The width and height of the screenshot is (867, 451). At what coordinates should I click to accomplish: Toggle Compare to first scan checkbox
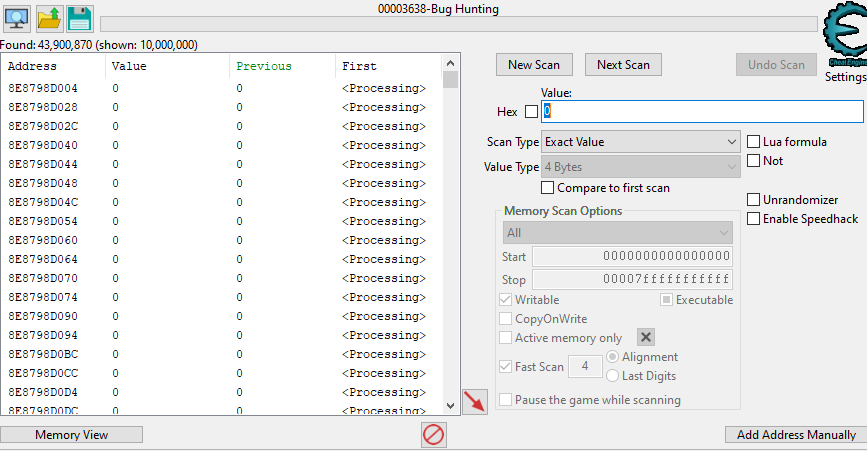547,188
